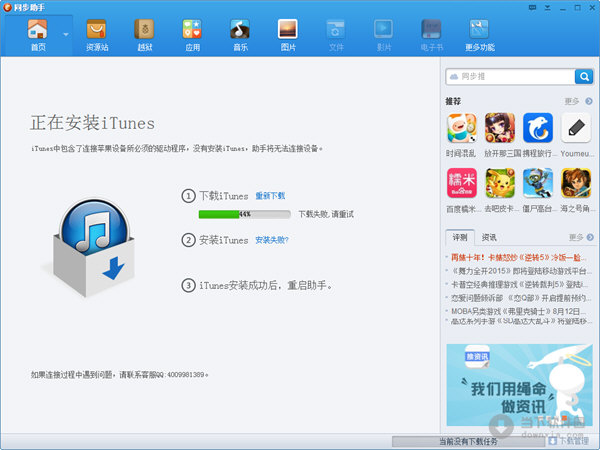The image size is (600, 450).
Task: Open the 僵尸高台 game icon
Action: (x=538, y=183)
